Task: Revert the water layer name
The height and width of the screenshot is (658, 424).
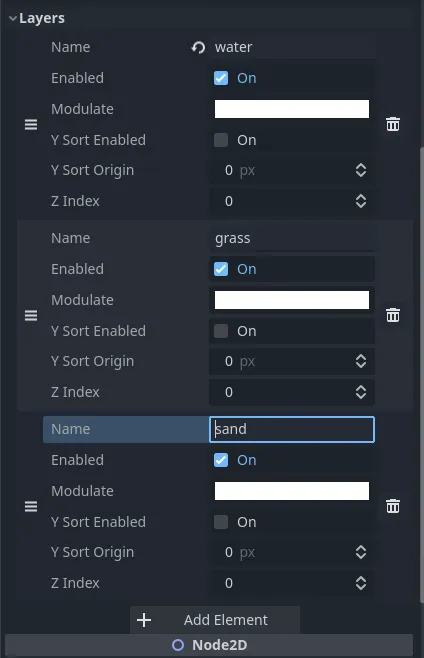Action: (199, 47)
